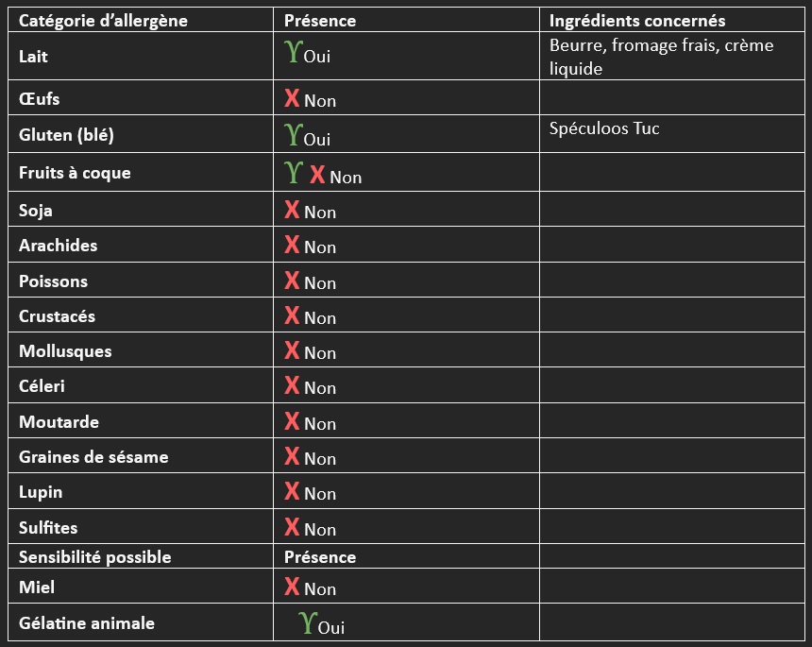
Task: Click the empty ingredients cell for Lupin
Action: coord(672,491)
